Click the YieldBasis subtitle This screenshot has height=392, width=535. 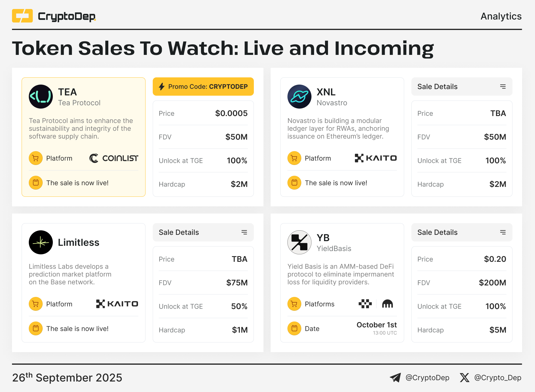[x=334, y=249]
